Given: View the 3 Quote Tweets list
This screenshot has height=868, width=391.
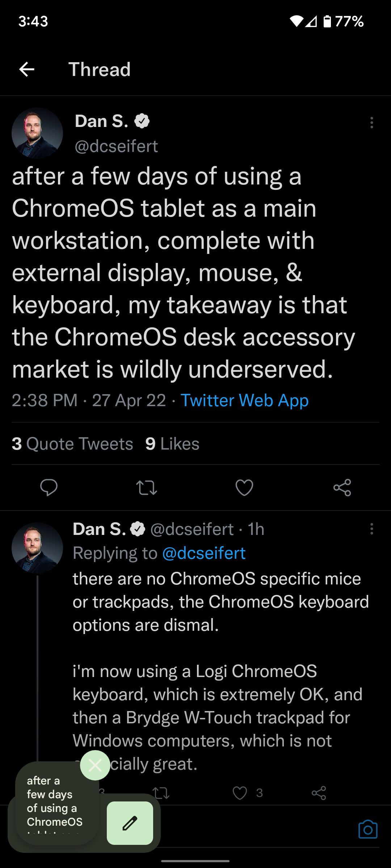Looking at the screenshot, I should coord(72,444).
